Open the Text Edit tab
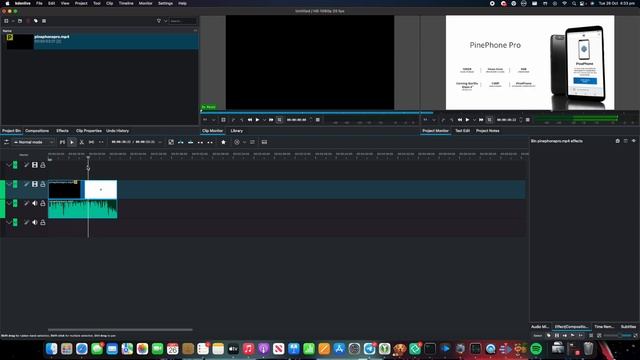The width and height of the screenshot is (640, 360). [462, 131]
